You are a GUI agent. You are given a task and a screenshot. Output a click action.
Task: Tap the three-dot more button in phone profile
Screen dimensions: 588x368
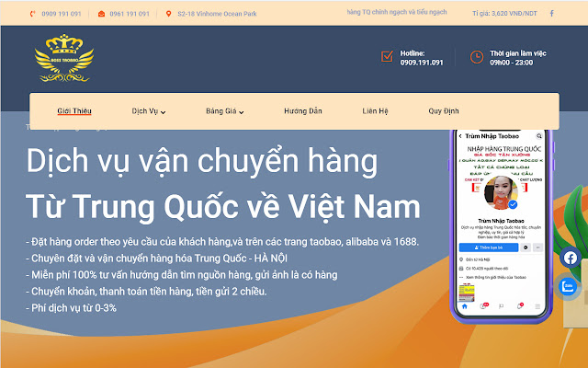(537, 247)
